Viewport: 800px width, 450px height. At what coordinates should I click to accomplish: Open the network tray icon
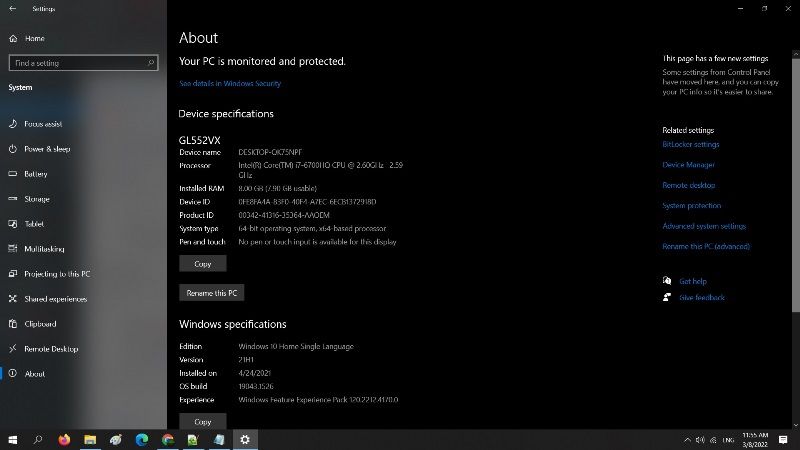click(x=713, y=440)
